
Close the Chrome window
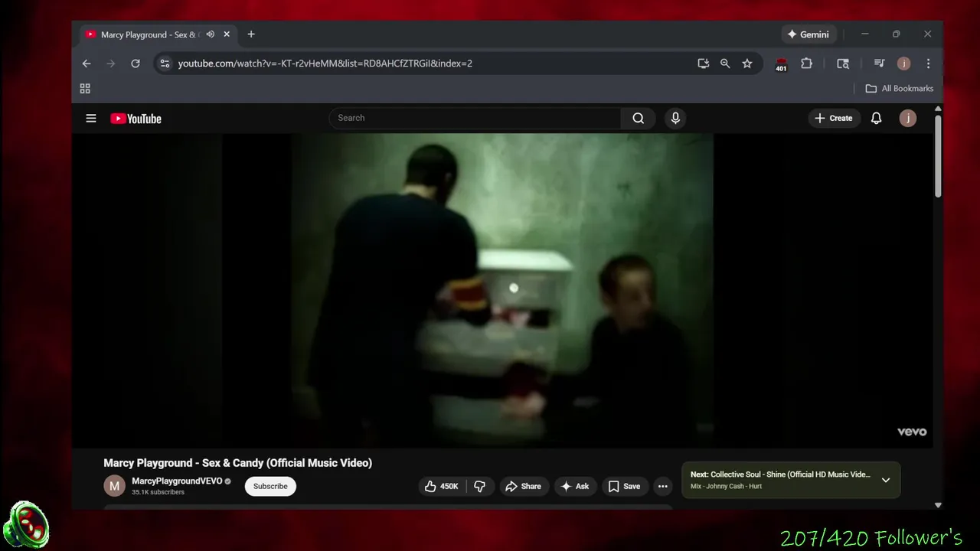point(927,34)
